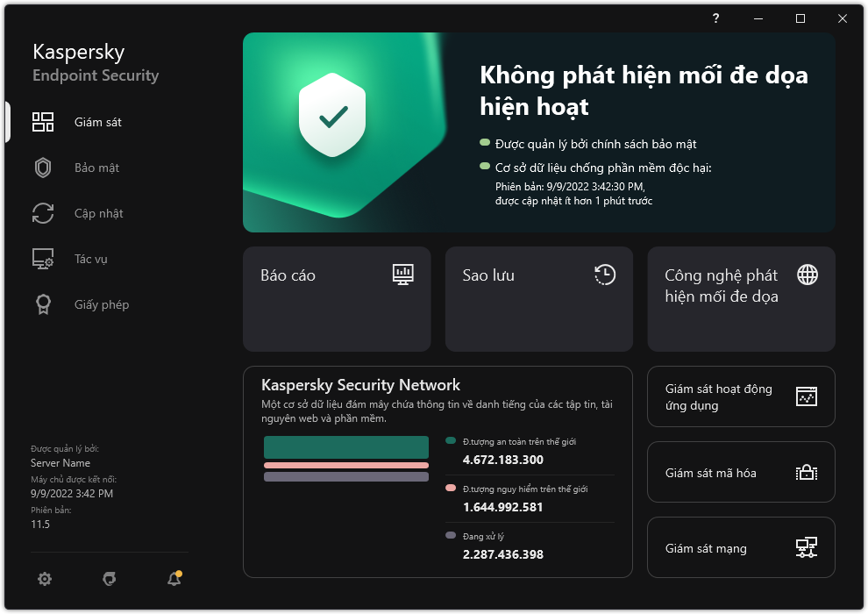The height and width of the screenshot is (614, 868).
Task: Click the application activity monitor icon
Action: click(x=807, y=396)
